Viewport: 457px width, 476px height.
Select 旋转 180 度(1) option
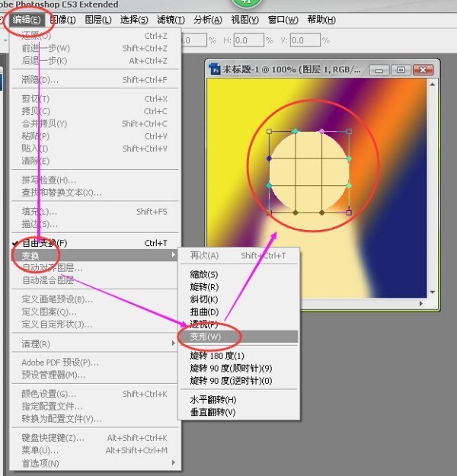click(217, 356)
